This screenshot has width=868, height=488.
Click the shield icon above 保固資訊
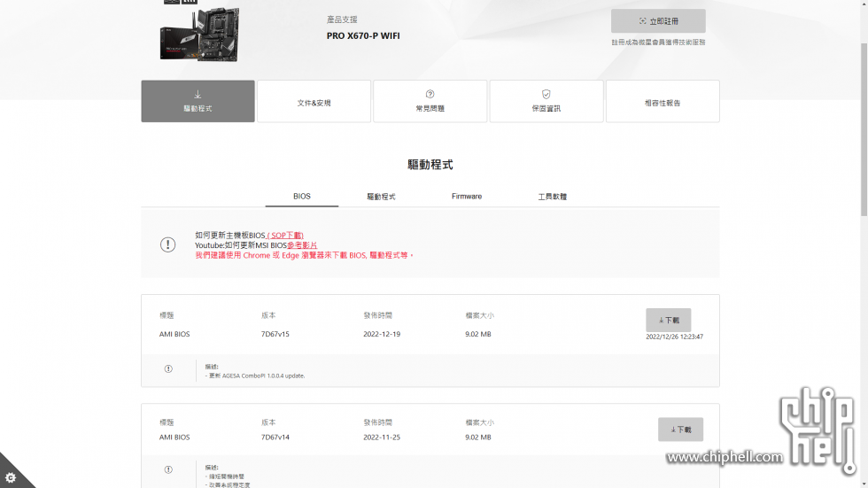click(x=546, y=94)
